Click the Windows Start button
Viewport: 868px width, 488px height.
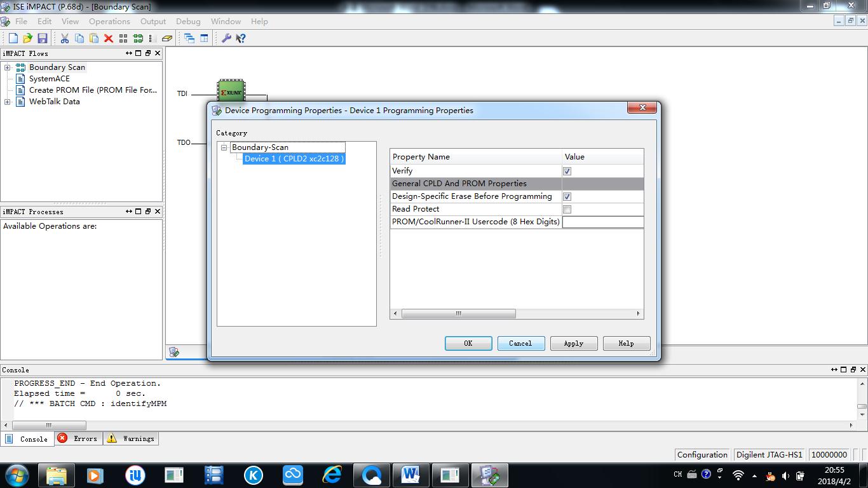coord(17,475)
